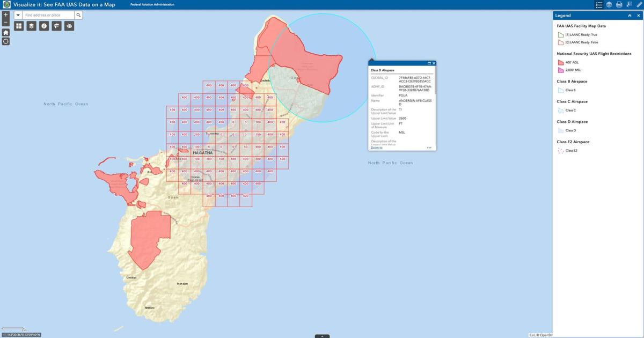Open the measurement tool icon
The width and height of the screenshot is (644, 338).
pyautogui.click(x=56, y=25)
